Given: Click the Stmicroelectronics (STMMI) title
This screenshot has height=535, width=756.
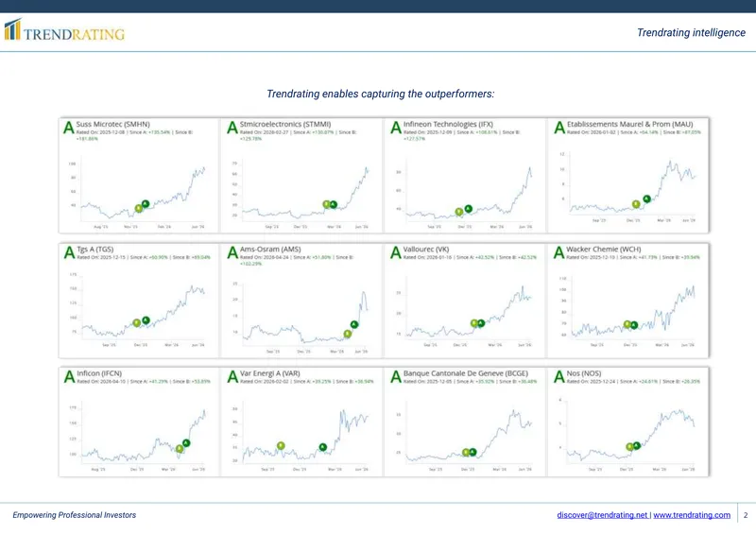Looking at the screenshot, I should (285, 124).
